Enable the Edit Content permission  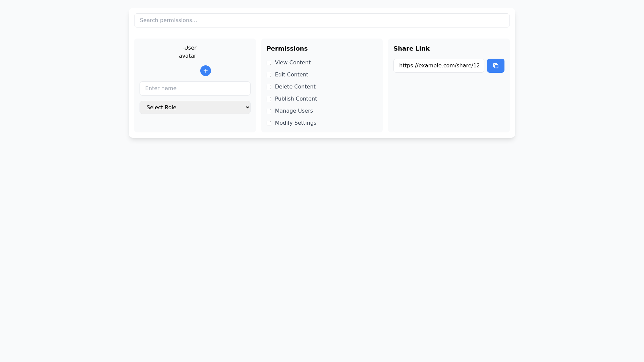(269, 75)
